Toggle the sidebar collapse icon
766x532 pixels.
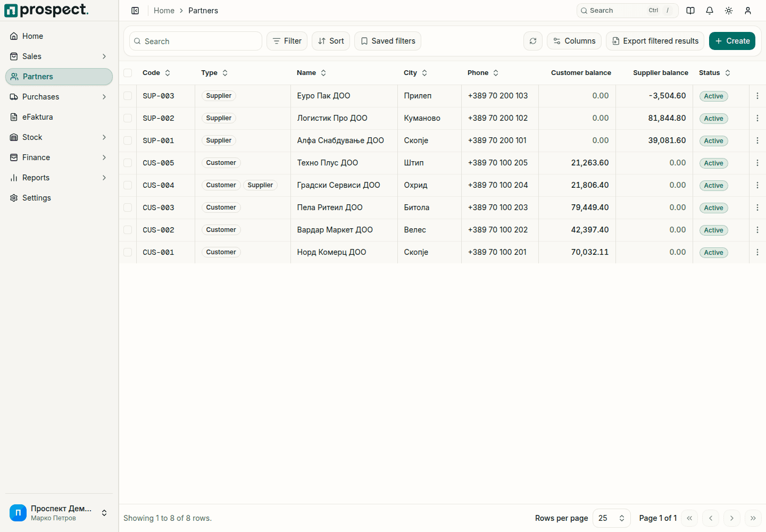point(135,11)
